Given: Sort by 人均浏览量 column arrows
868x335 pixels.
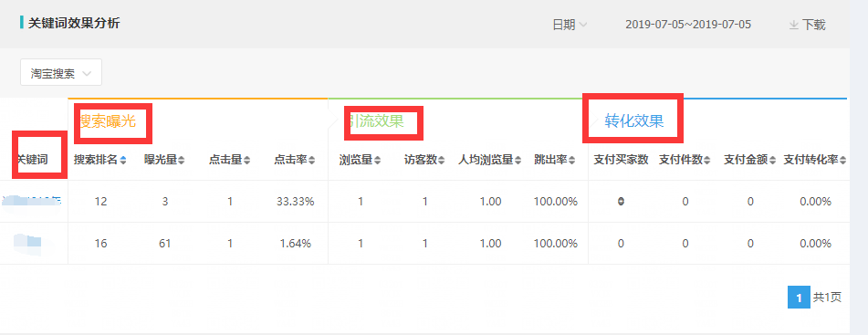Looking at the screenshot, I should click(x=518, y=161).
